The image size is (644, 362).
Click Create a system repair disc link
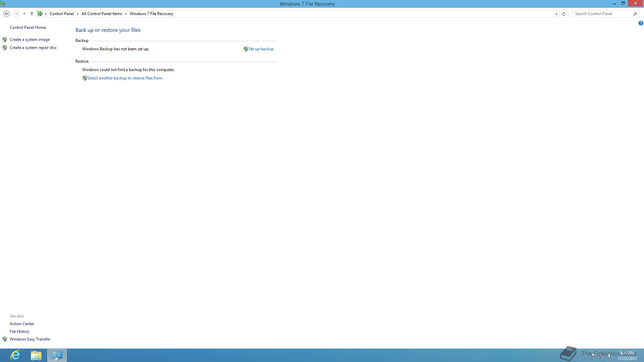[x=33, y=48]
